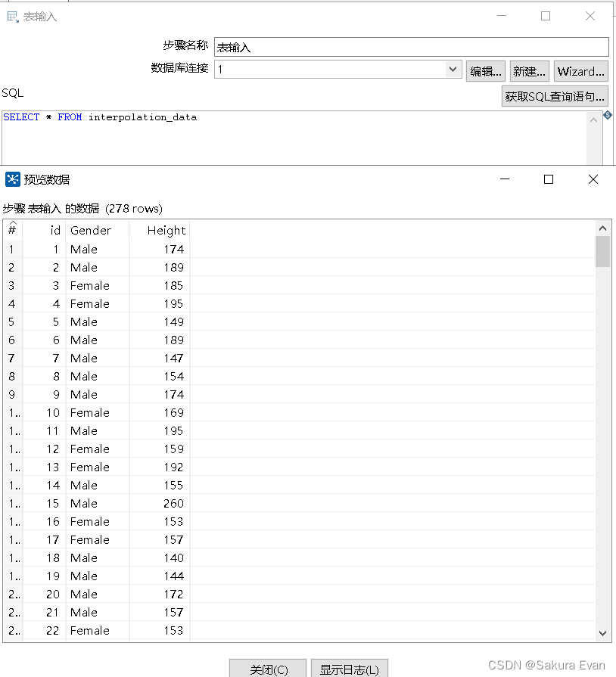This screenshot has width=616, height=677.
Task: Select Gender cell of id 3
Action: tap(97, 285)
